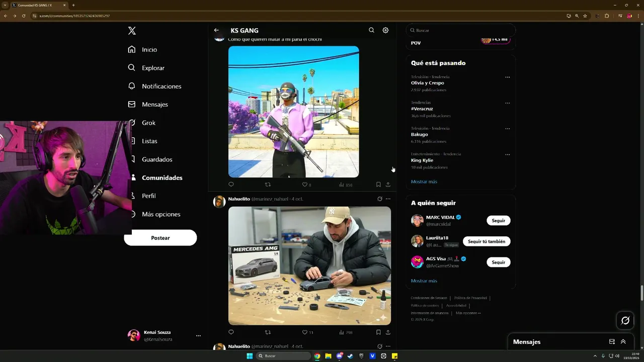644x362 pixels.
Task: Open the GTA character image post
Action: point(294,112)
